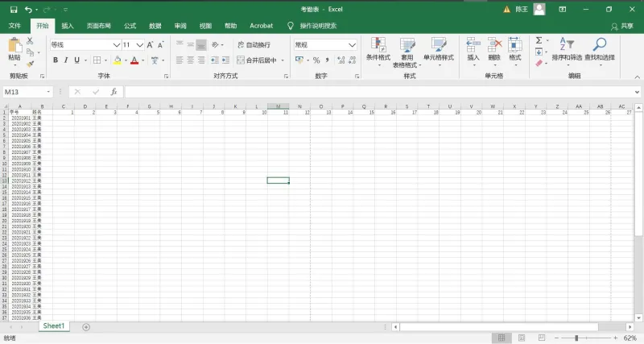Toggle top vertical alignment
The image size is (644, 344).
click(180, 44)
